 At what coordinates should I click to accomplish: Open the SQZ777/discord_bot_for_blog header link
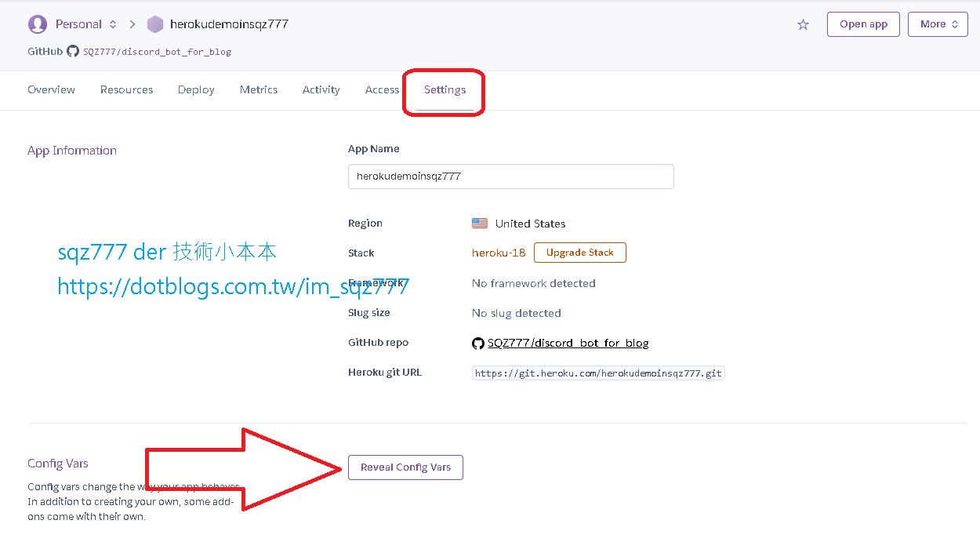pos(157,52)
